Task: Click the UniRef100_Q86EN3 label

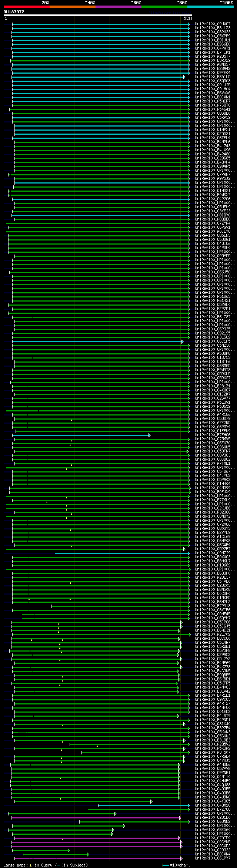Action: click(213, 236)
